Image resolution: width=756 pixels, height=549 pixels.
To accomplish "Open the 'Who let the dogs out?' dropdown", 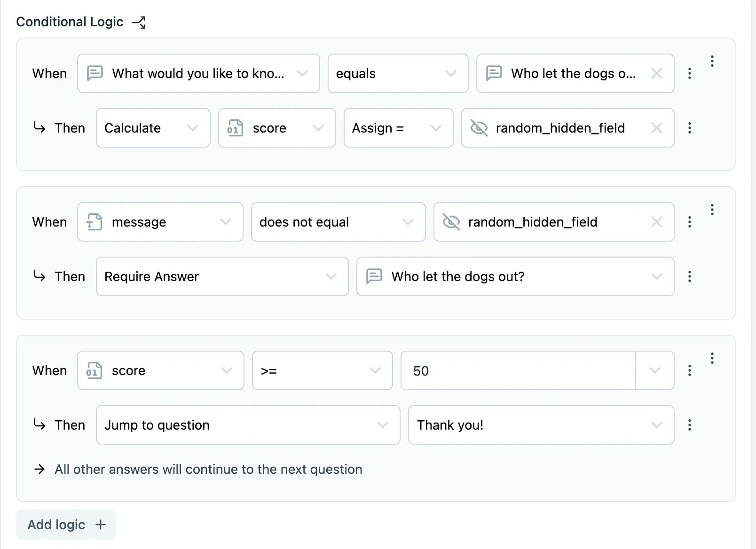I will (x=515, y=276).
